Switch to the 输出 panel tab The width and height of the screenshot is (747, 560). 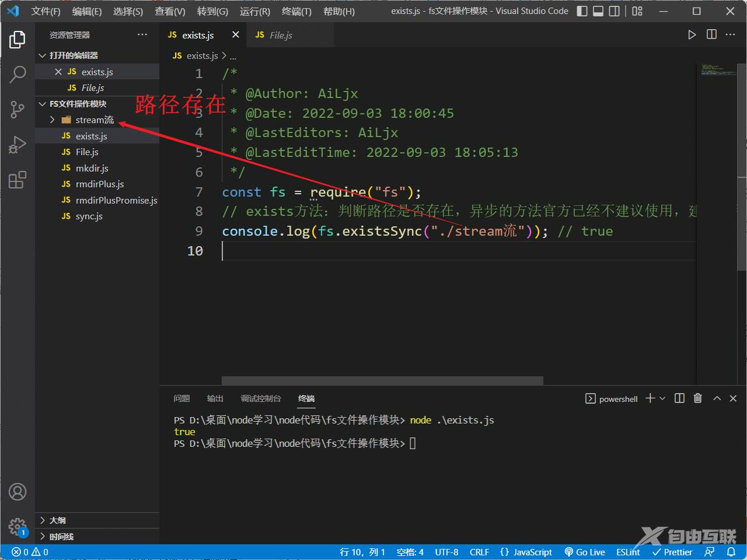click(215, 398)
